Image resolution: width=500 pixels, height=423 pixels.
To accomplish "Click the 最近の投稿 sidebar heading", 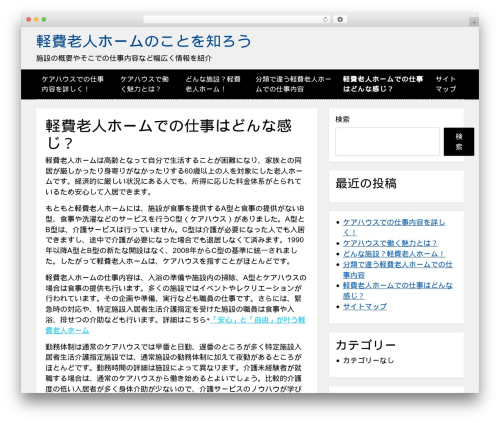I will point(366,183).
